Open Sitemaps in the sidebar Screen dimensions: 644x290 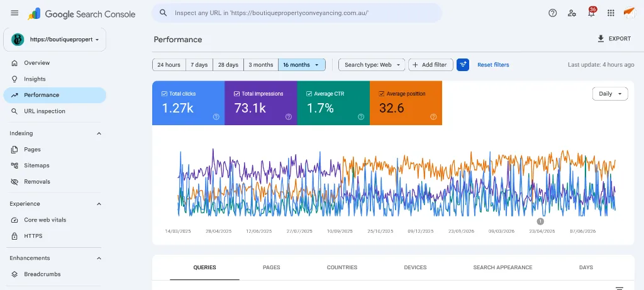[55, 165]
